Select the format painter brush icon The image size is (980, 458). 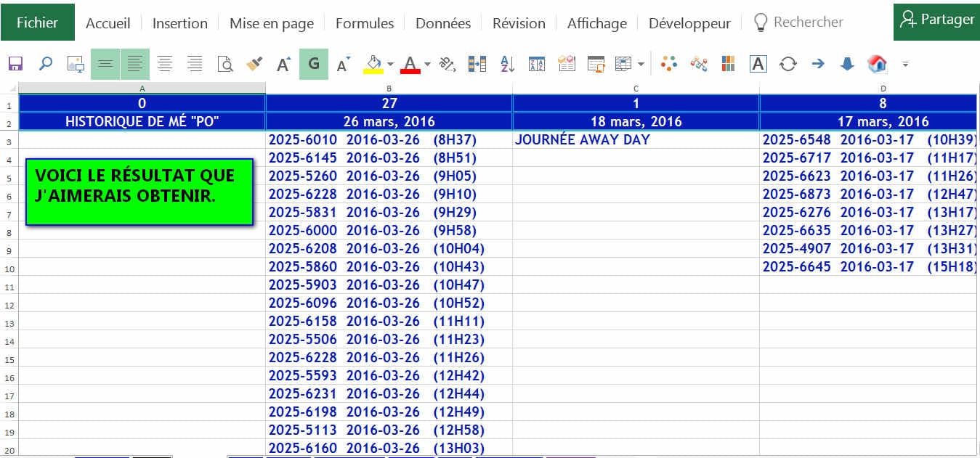(254, 65)
